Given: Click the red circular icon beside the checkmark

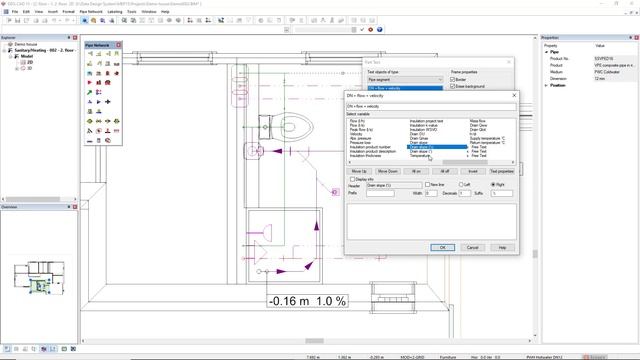Looking at the screenshot, I should [371, 29].
